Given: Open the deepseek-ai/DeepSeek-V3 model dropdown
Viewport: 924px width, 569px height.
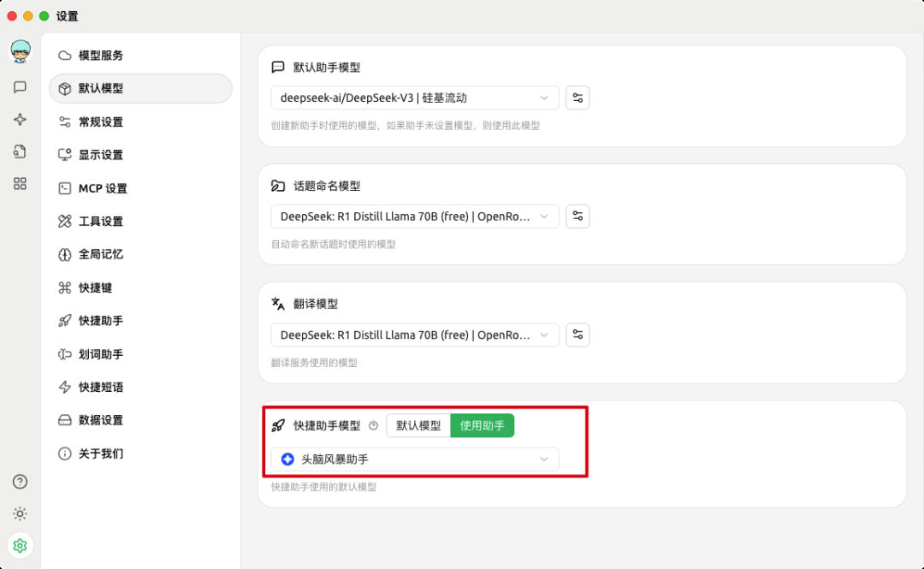Looking at the screenshot, I should pyautogui.click(x=415, y=98).
